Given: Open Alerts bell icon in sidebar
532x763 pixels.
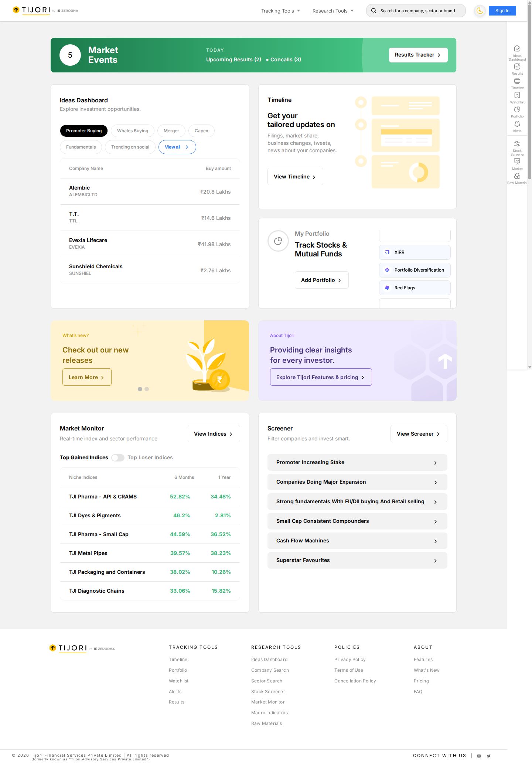Looking at the screenshot, I should pos(517,124).
